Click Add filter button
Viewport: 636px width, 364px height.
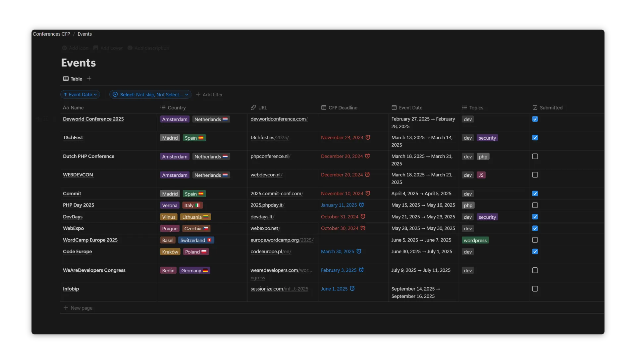tap(209, 95)
